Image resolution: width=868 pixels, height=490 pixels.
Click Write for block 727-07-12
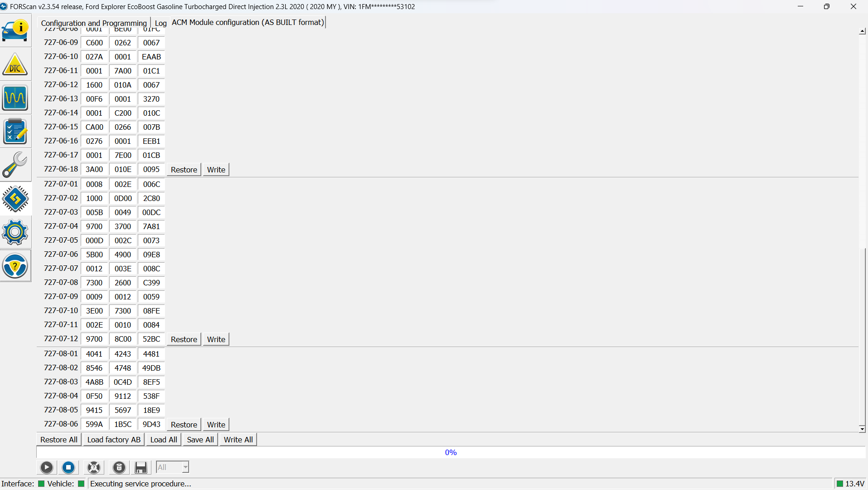coord(216,339)
